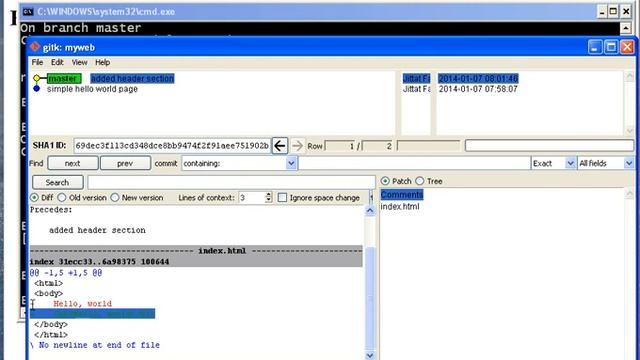Select the yellow commit node for master

37,78
